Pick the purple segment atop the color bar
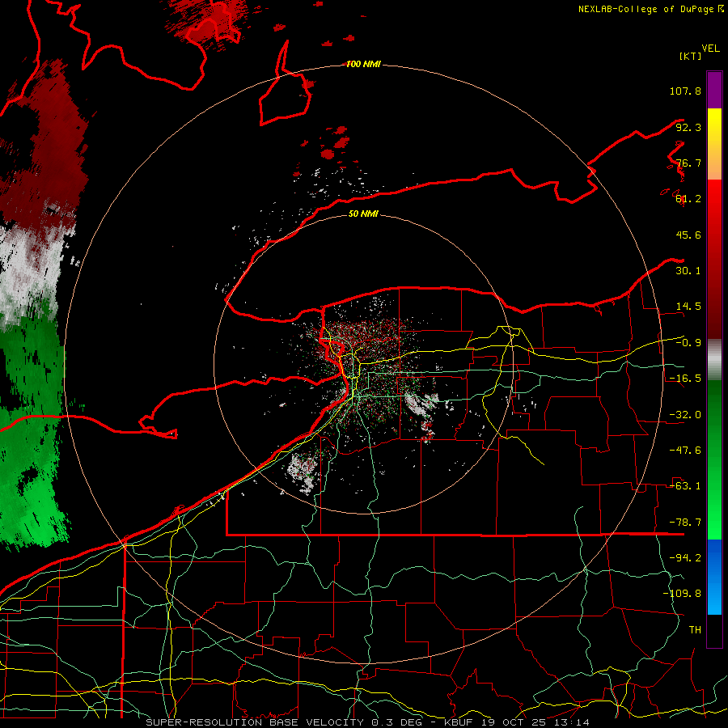Viewport: 728px width, 728px height. coord(714,90)
